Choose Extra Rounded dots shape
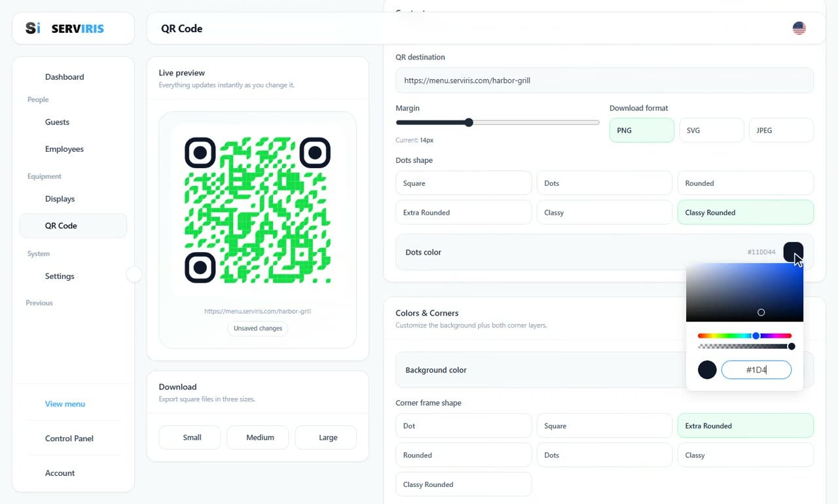The height and width of the screenshot is (504, 838). [x=464, y=212]
